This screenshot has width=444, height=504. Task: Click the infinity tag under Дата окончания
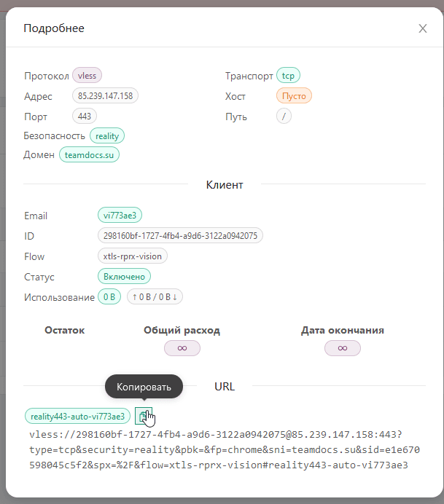point(343,349)
